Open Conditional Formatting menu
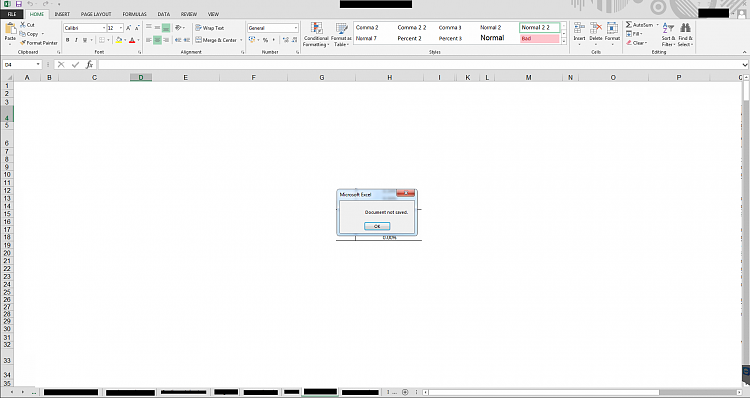 point(316,34)
